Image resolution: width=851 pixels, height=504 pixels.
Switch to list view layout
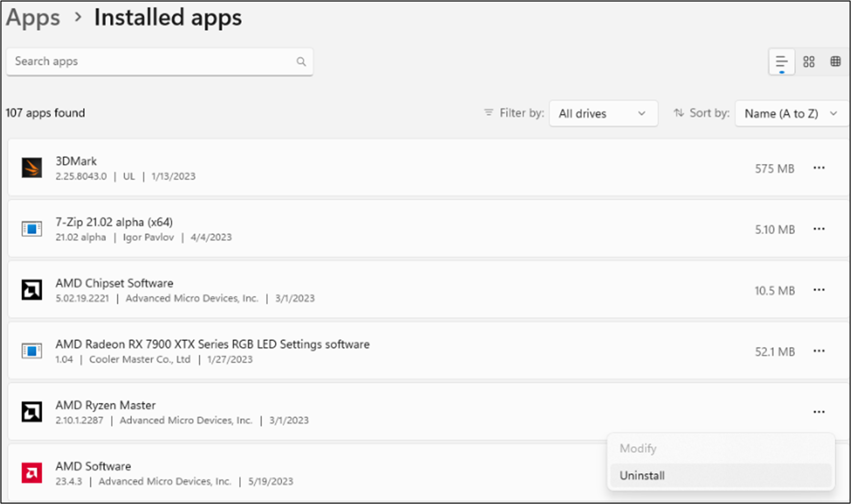pyautogui.click(x=781, y=62)
